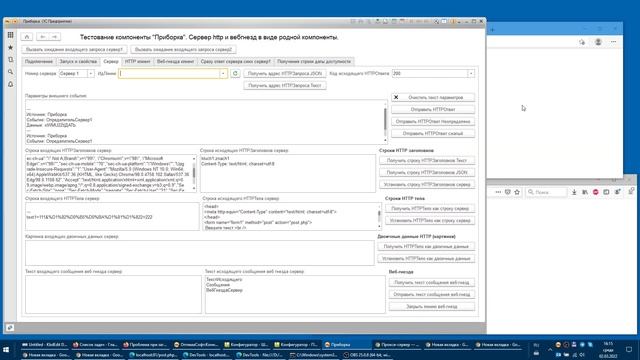The height and width of the screenshot is (360, 640).
Task: Click Отправить текст сообщения веб-гнезд
Action: point(432,294)
